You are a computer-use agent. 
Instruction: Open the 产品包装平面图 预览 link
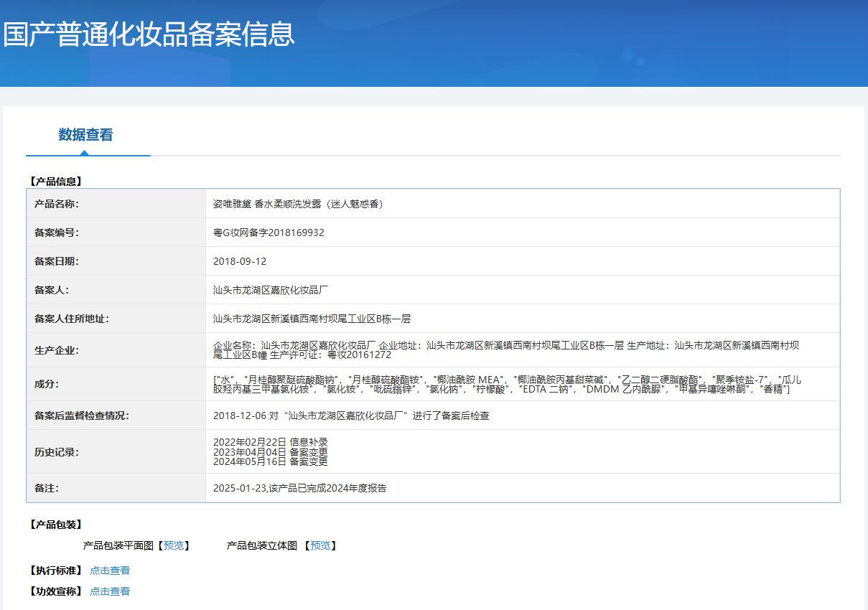[173, 545]
